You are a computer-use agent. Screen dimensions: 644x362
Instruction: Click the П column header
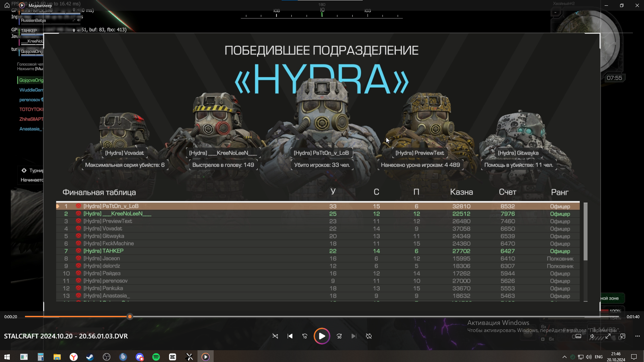(416, 192)
